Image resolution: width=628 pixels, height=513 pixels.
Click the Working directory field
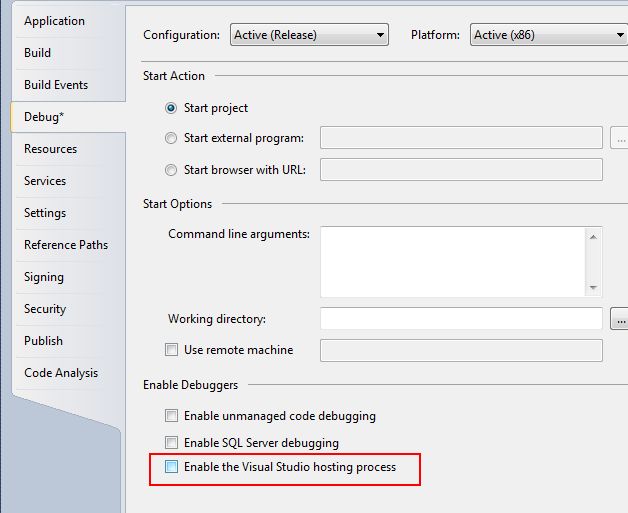tap(461, 319)
